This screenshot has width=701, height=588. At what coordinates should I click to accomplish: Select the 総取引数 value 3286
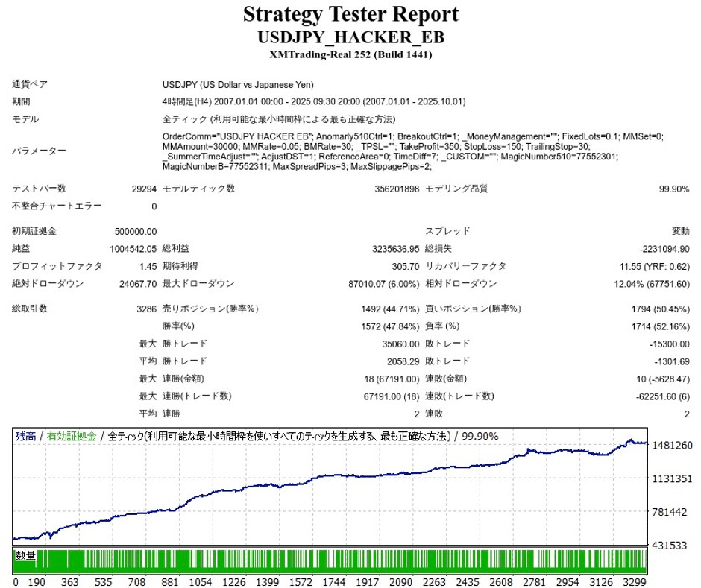pos(145,309)
